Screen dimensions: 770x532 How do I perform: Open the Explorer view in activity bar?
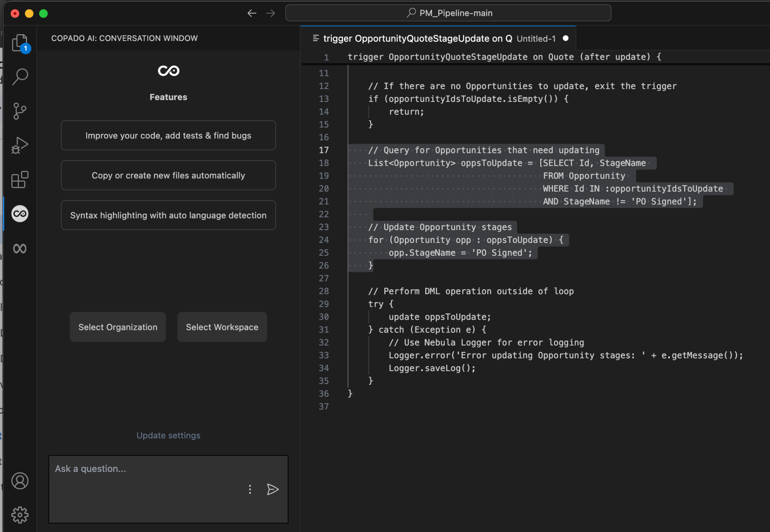click(x=20, y=43)
